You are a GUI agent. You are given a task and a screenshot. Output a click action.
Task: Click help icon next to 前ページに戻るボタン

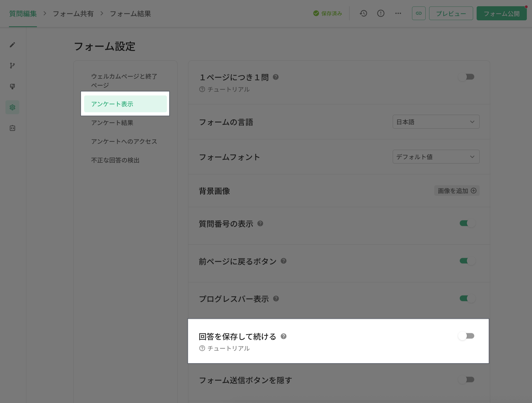coord(284,261)
